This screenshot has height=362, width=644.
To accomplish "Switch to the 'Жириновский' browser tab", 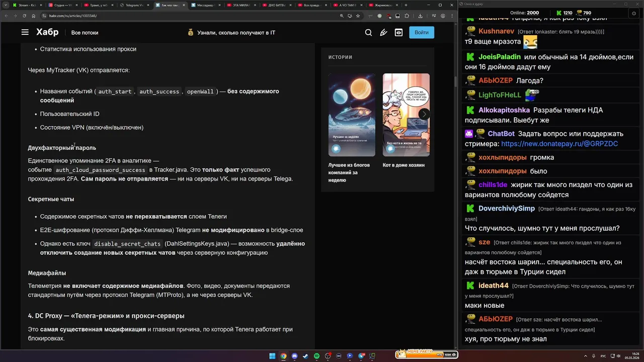I will coord(384,5).
